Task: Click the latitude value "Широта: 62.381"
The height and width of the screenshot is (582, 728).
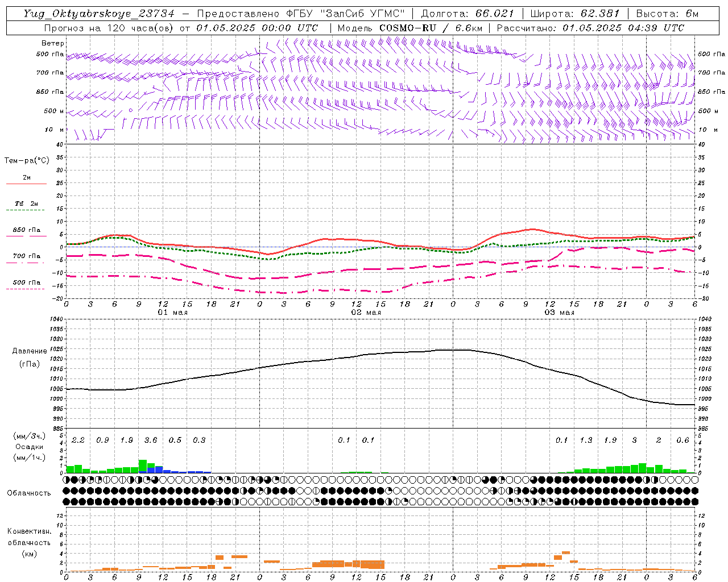Action: 574,14
